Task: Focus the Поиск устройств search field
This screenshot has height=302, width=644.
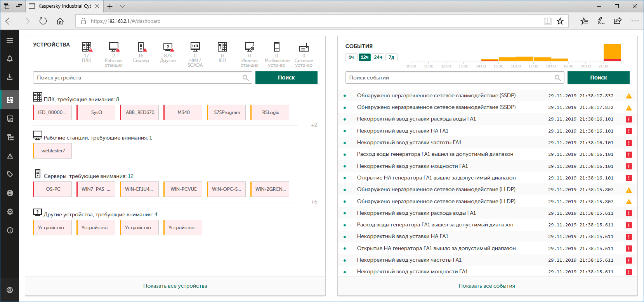Action: (138, 78)
